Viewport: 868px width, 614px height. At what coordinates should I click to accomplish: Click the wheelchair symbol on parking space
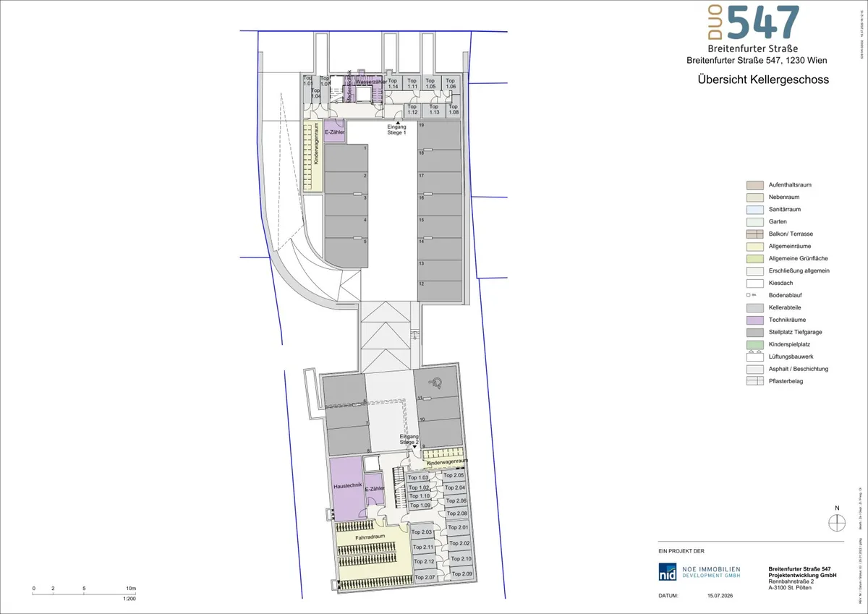click(x=437, y=382)
